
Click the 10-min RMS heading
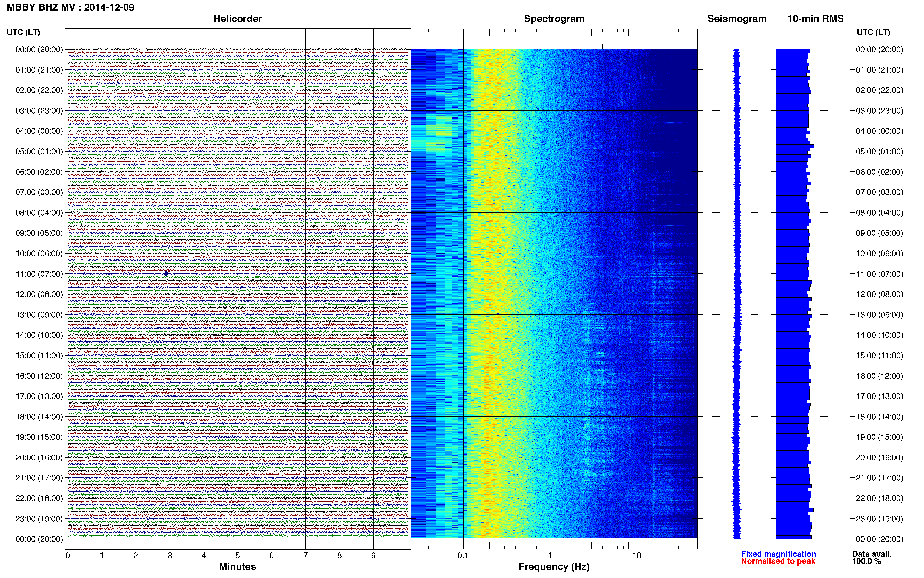[x=816, y=19]
